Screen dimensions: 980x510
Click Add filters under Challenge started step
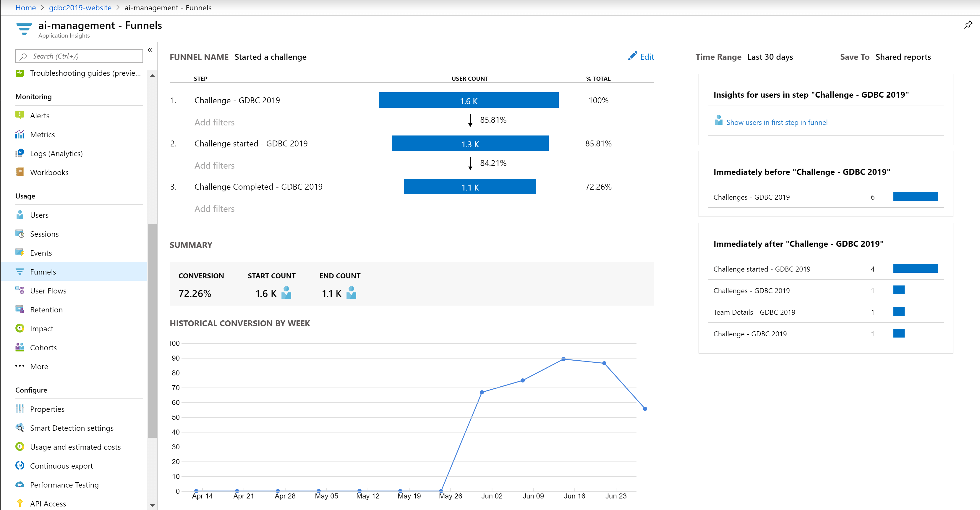(214, 166)
